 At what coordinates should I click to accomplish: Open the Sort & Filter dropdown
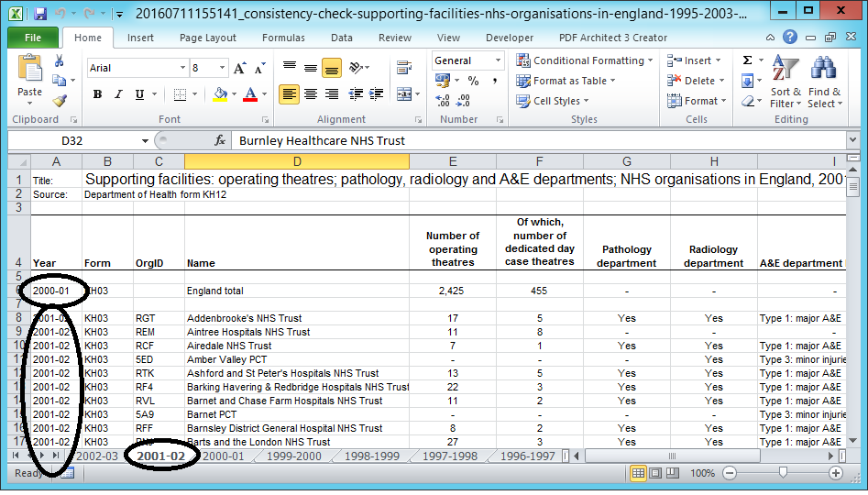786,82
